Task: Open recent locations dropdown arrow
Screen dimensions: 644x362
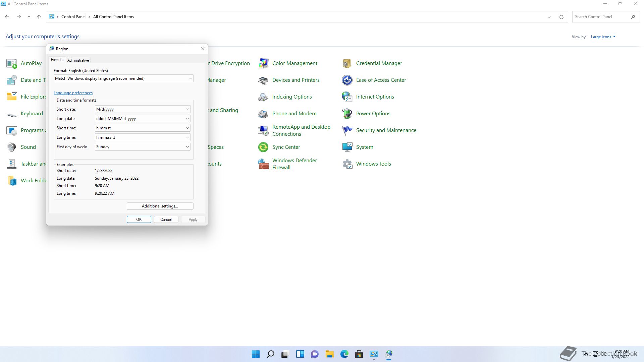Action: coord(29,17)
